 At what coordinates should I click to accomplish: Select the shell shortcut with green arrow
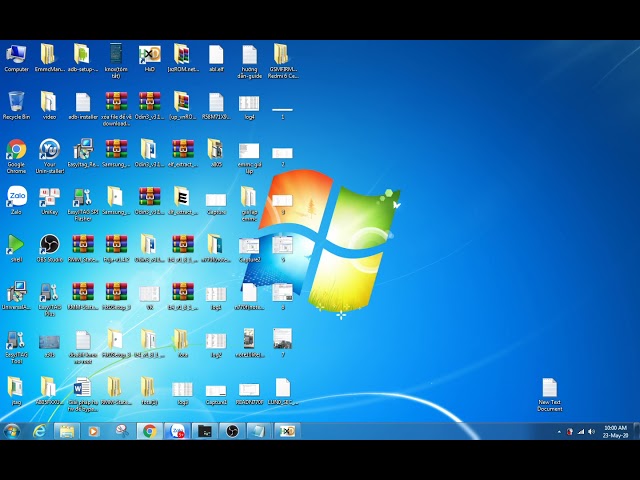[x=16, y=248]
